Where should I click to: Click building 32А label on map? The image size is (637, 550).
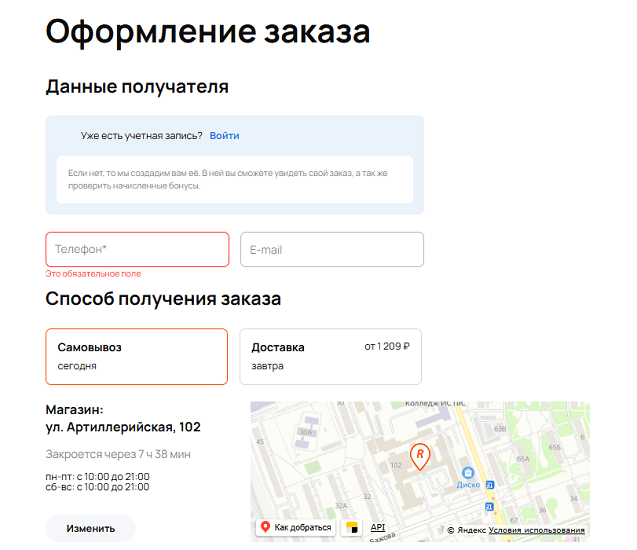341,505
